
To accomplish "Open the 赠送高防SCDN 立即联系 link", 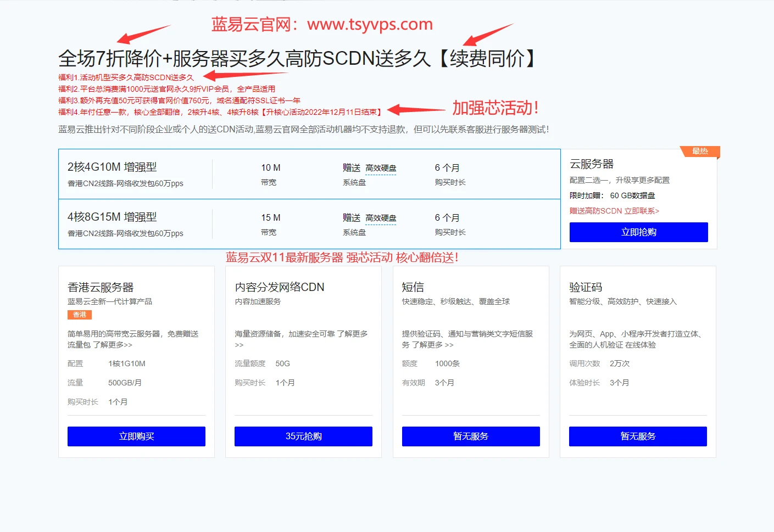I will click(x=614, y=211).
